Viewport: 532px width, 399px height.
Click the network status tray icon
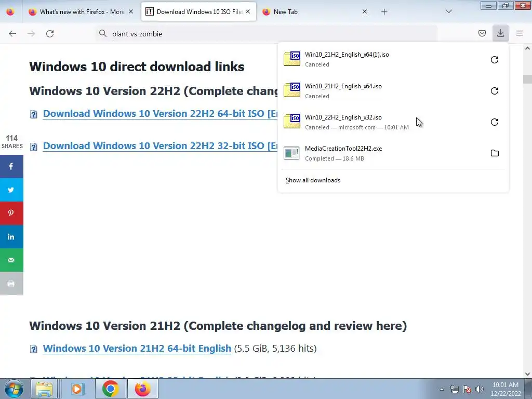(x=454, y=389)
